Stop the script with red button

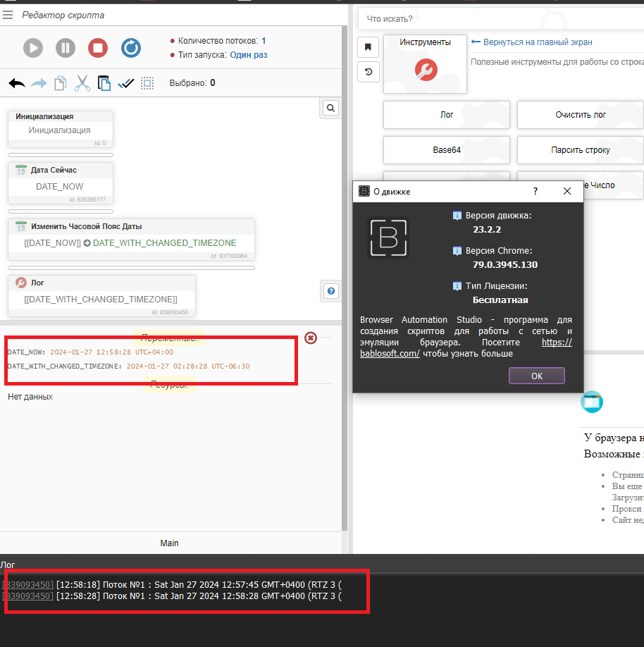click(x=98, y=48)
